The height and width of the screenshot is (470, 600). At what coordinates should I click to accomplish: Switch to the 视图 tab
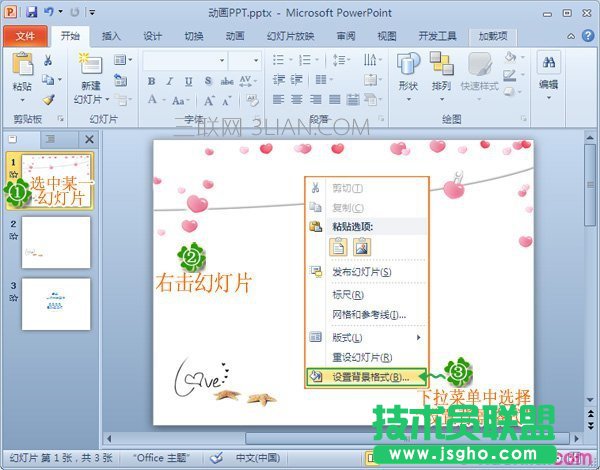click(387, 36)
